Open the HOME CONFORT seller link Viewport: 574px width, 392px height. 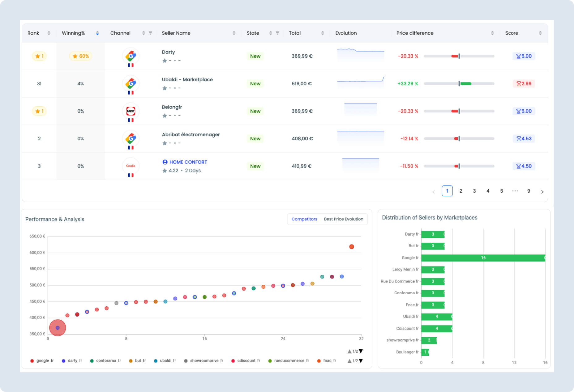[x=188, y=162]
